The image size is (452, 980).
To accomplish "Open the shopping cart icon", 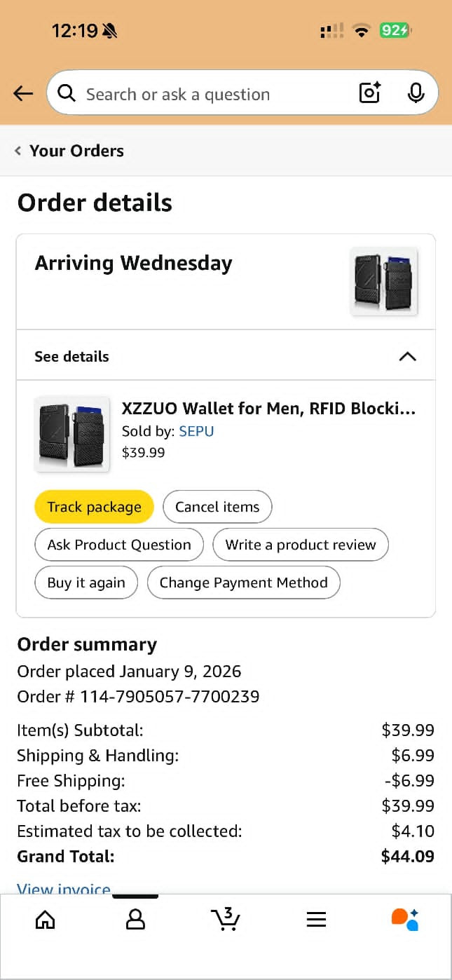I will click(x=226, y=919).
